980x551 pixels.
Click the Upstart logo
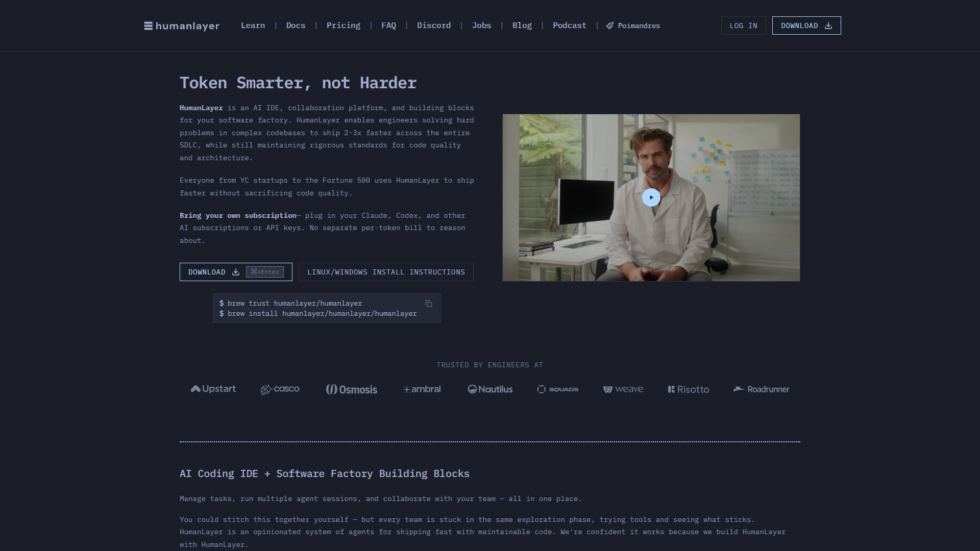[x=213, y=389]
